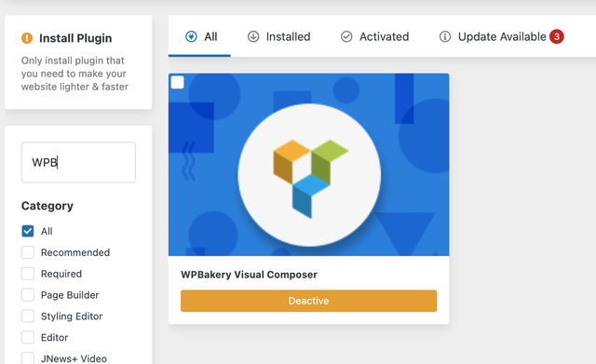This screenshot has width=596, height=364.
Task: Uncheck the All category checkbox
Action: tap(28, 231)
